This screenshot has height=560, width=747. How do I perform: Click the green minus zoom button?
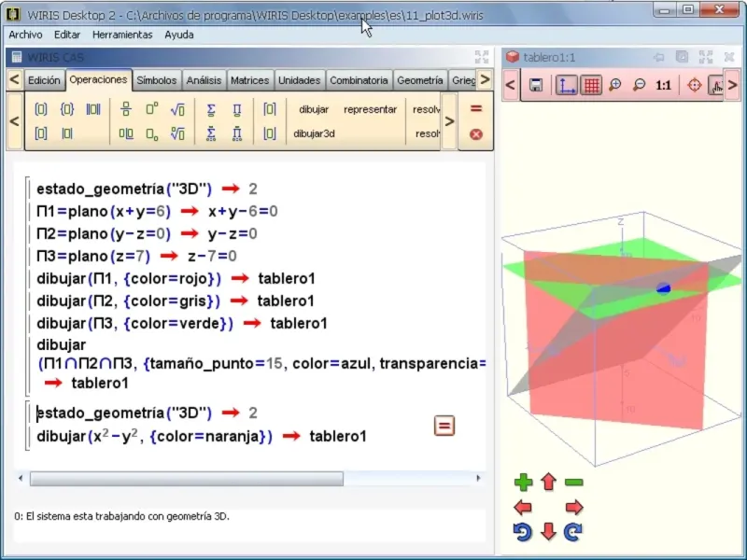pos(574,483)
